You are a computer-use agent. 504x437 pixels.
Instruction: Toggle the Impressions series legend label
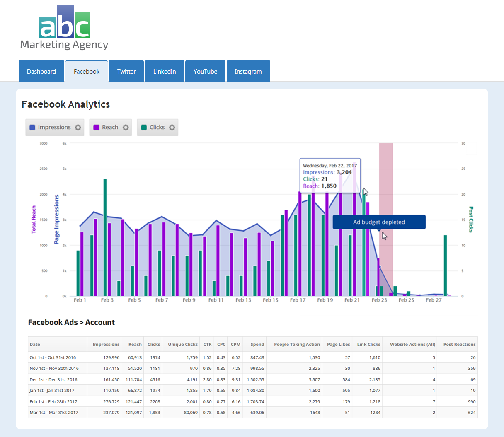coord(54,128)
